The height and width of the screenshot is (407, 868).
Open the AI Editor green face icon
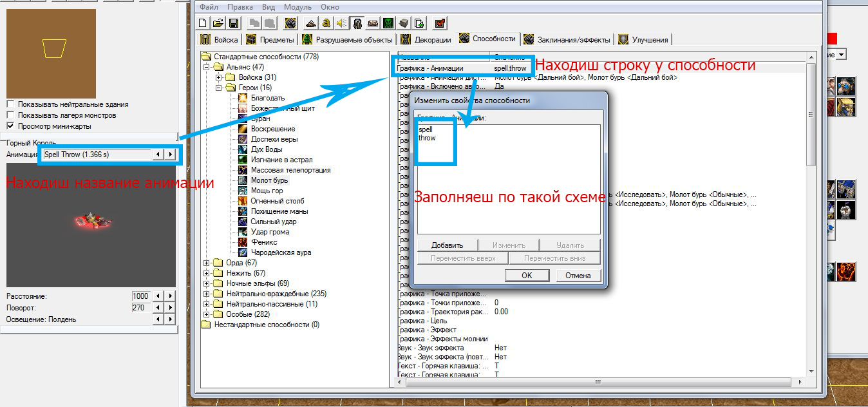coord(388,23)
